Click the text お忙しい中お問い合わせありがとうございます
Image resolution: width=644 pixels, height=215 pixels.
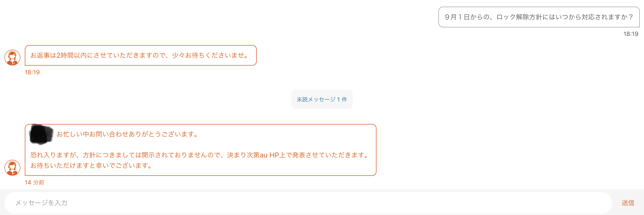click(x=128, y=134)
